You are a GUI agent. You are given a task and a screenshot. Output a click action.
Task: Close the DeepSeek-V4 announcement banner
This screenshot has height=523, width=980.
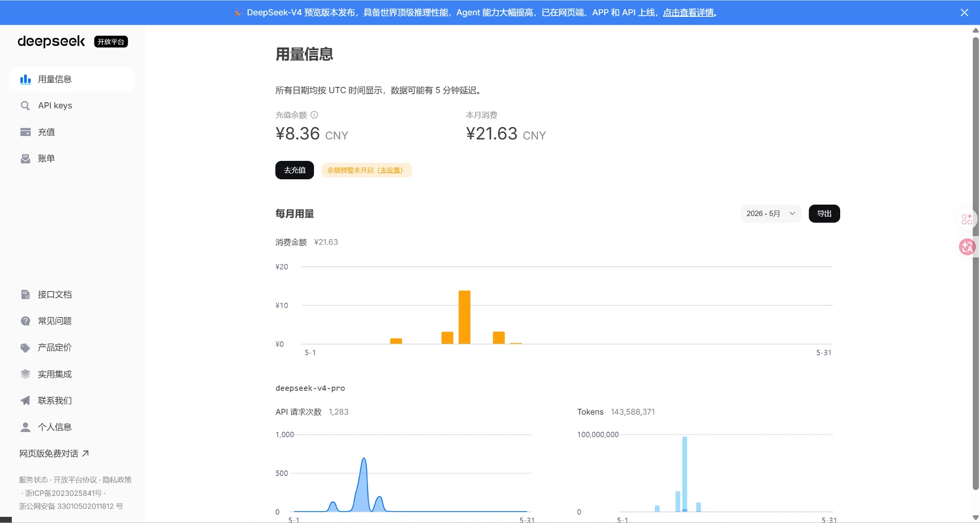(x=964, y=12)
